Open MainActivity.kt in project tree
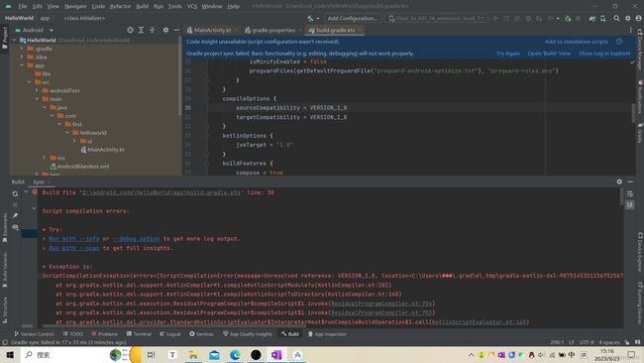Screen dimensions: 644x363 (x=102, y=150)
